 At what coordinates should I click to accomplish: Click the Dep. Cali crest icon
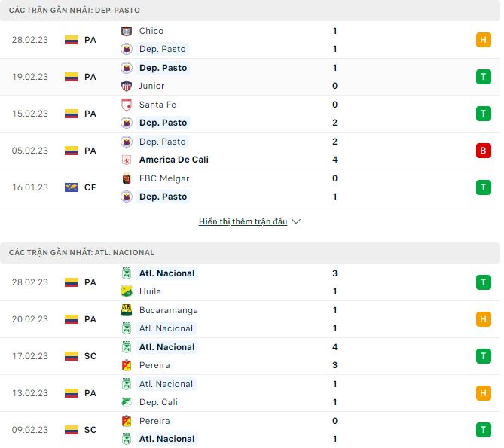pyautogui.click(x=127, y=402)
